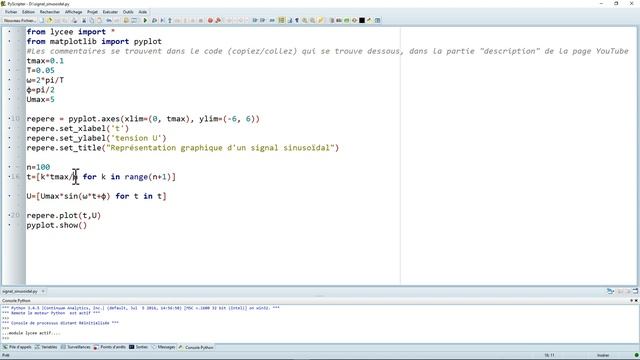The height and width of the screenshot is (360, 640).
Task: Click the step out arrow icon
Action: (x=170, y=20)
